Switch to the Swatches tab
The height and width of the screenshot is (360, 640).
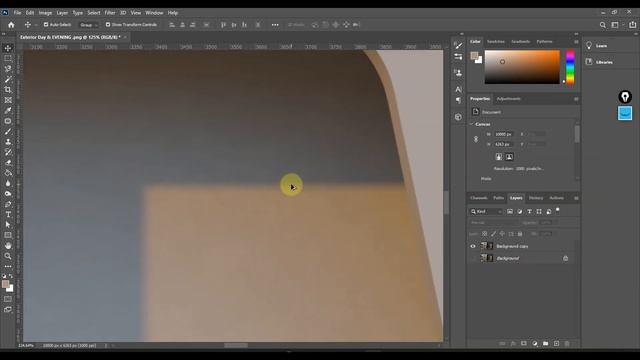(x=496, y=42)
